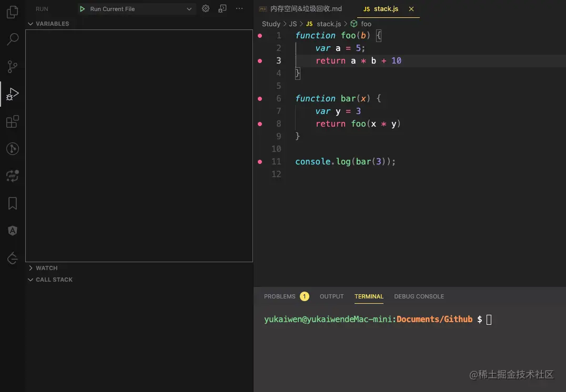Screen dimensions: 566x392
Task: Toggle breakpoint on line 8
Action: (260, 124)
